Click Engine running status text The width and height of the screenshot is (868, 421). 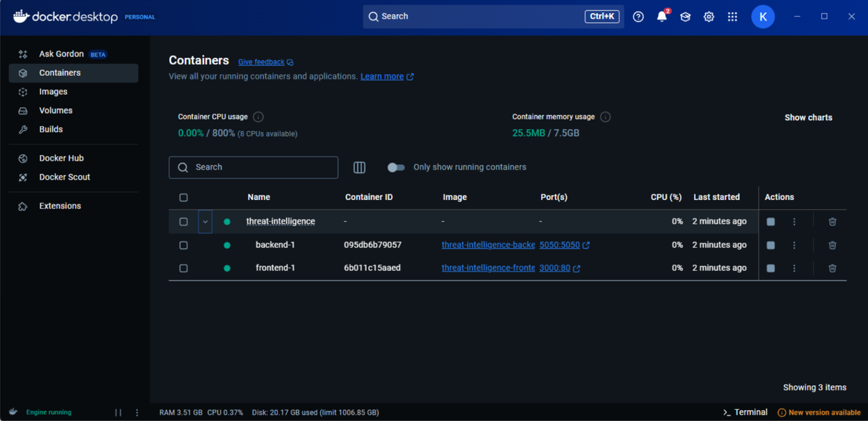point(49,412)
